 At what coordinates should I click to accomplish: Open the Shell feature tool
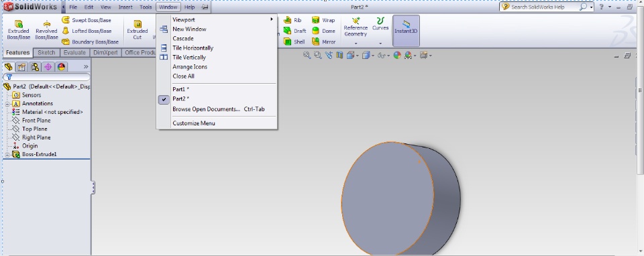[x=294, y=42]
